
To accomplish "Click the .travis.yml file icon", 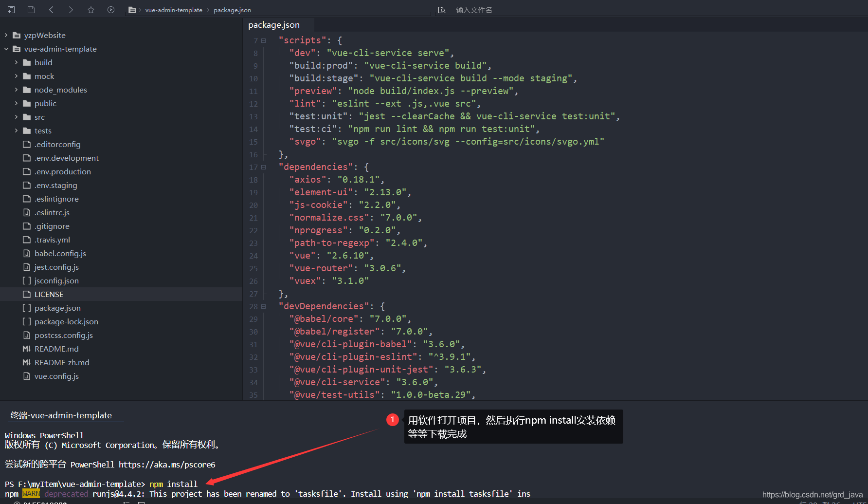I will (x=27, y=240).
